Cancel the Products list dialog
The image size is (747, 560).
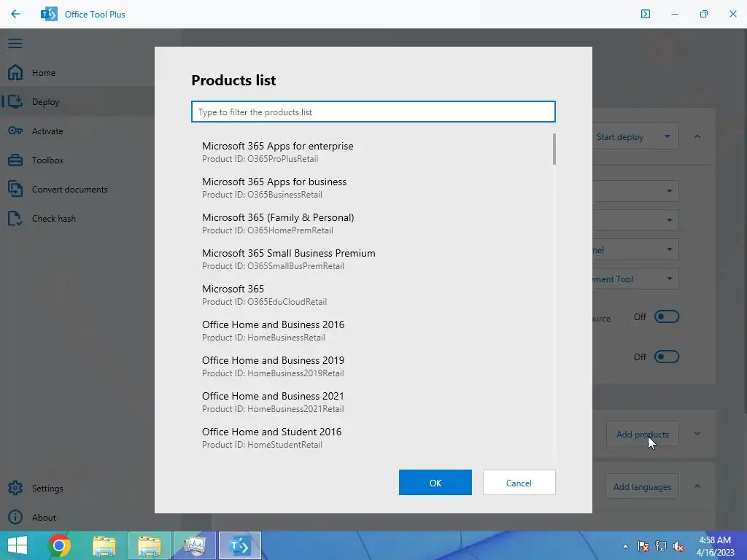[x=519, y=483]
